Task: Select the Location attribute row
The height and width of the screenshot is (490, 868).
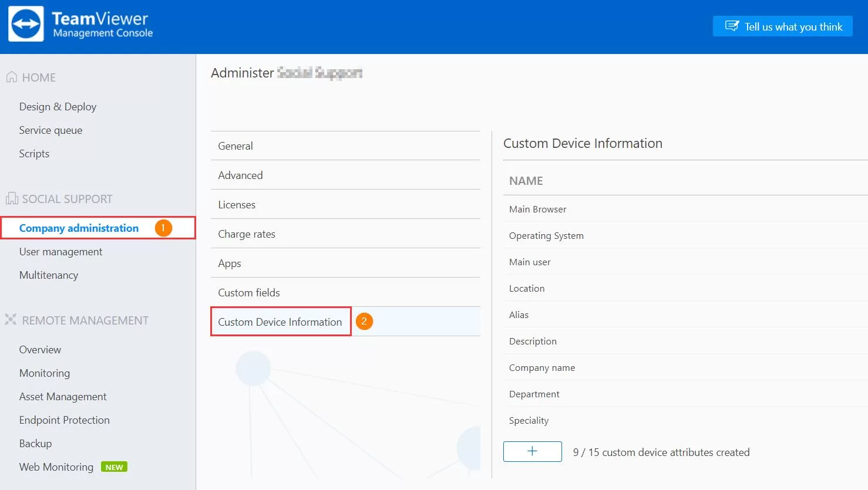Action: (685, 288)
